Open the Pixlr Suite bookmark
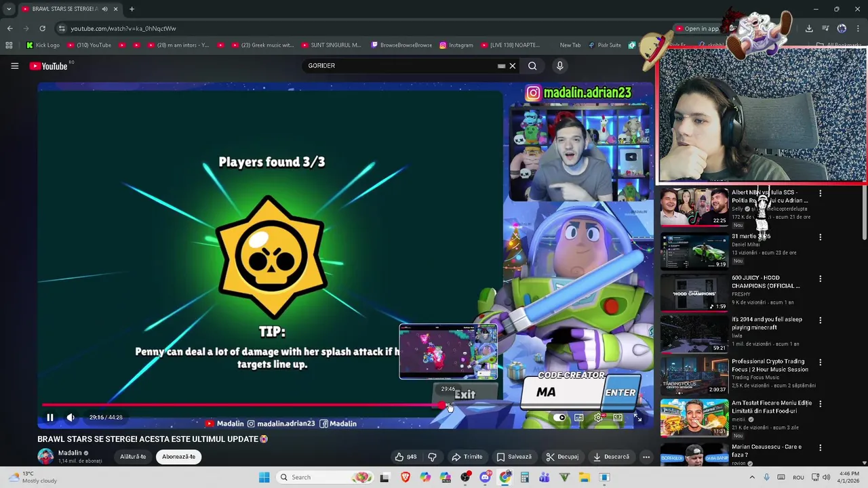 (604, 45)
